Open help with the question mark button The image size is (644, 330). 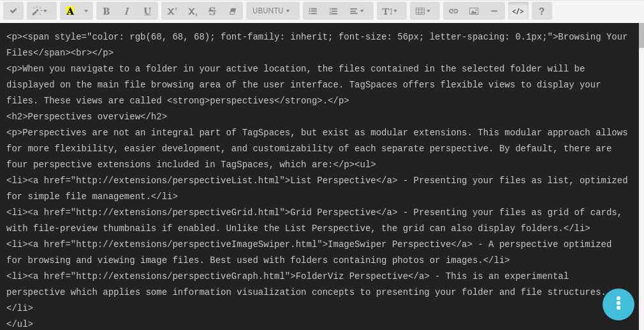[x=541, y=11]
